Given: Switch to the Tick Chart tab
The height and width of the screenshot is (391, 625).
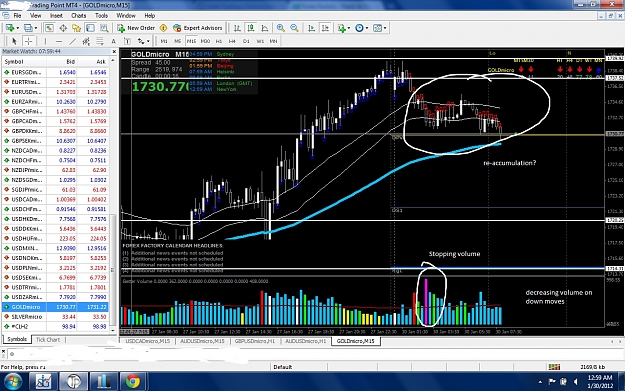Looking at the screenshot, I should [48, 340].
